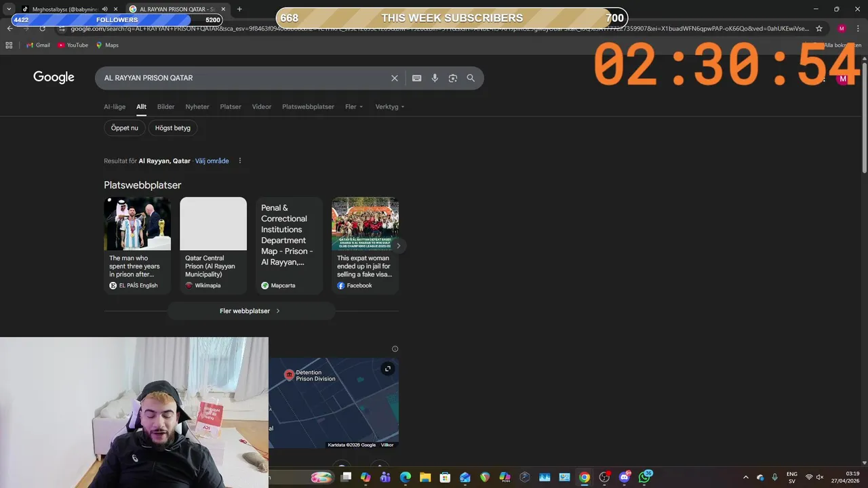The height and width of the screenshot is (488, 868).
Task: Focus the Google search input field
Action: pyautogui.click(x=244, y=78)
